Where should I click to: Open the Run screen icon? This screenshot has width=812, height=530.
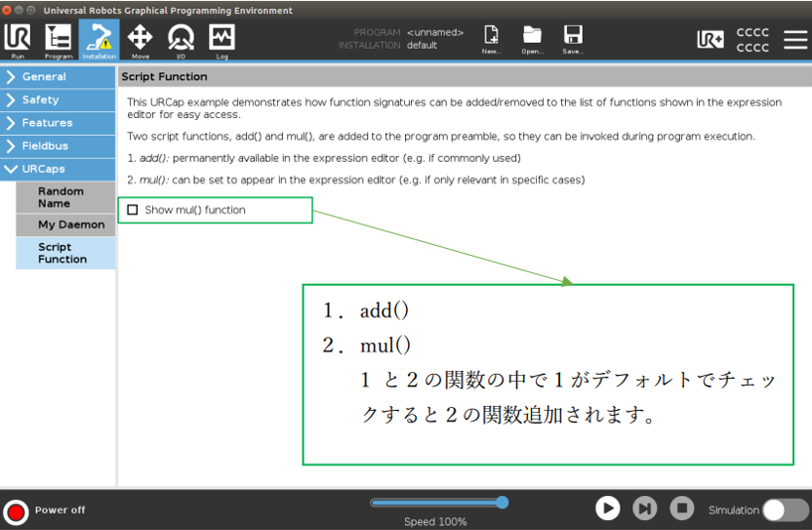pyautogui.click(x=18, y=40)
